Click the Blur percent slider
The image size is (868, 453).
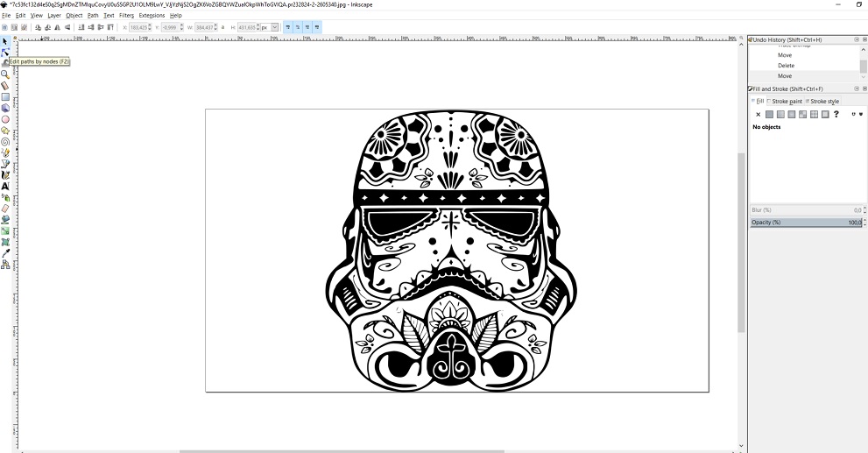click(806, 210)
